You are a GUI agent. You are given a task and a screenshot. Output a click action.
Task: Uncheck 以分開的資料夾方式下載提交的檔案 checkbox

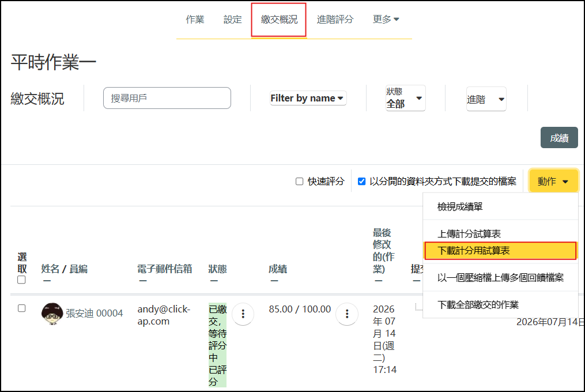(361, 182)
